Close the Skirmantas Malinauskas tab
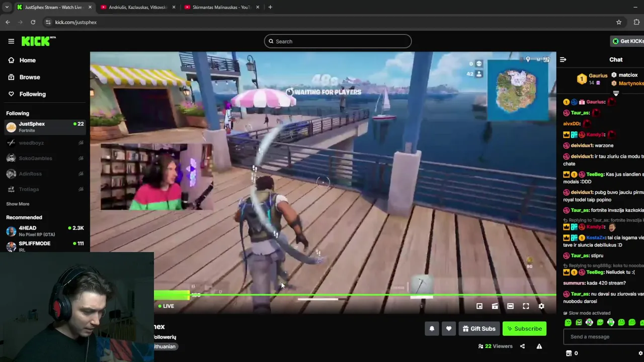Viewport: 644px width, 362px height. coord(258,7)
